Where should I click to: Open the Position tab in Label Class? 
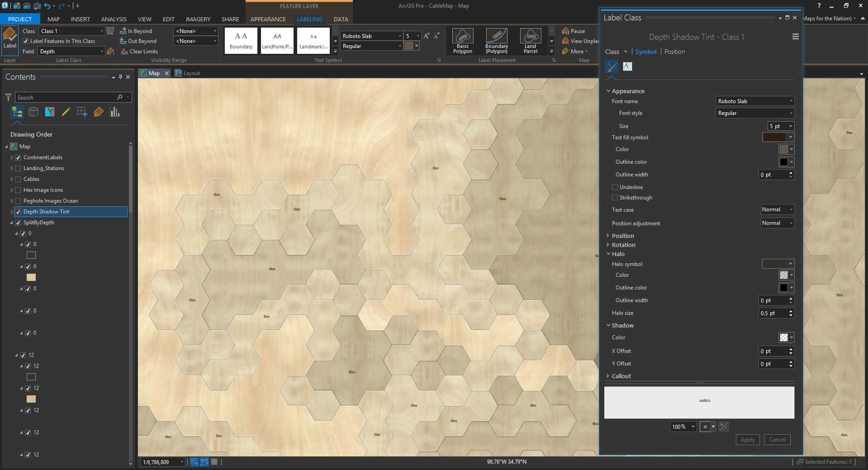pyautogui.click(x=674, y=52)
